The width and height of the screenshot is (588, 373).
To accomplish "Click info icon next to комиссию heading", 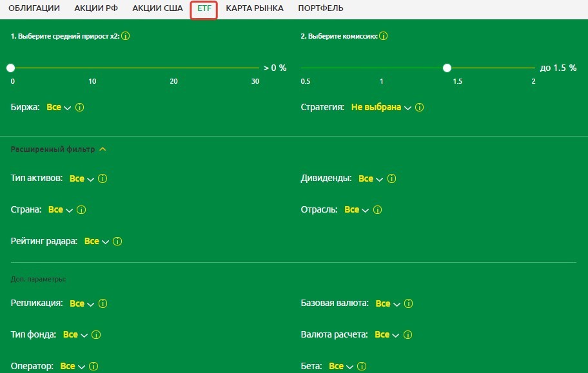I will tap(384, 36).
